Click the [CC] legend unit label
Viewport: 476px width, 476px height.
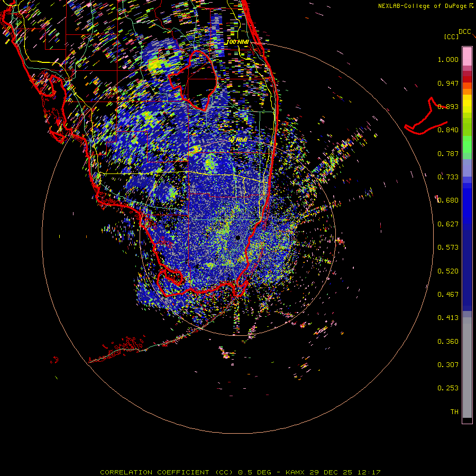pos(451,36)
